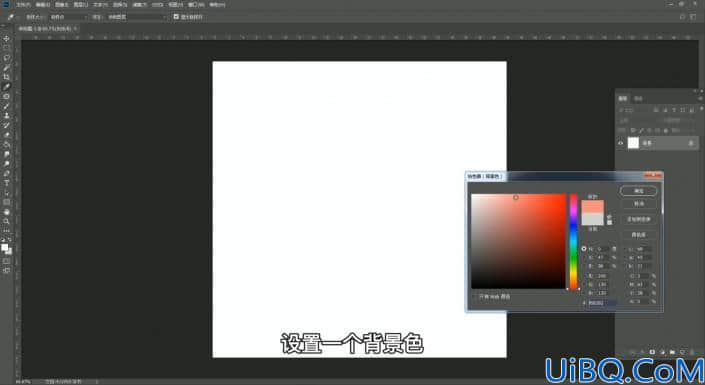Image resolution: width=705 pixels, height=385 pixels.
Task: Select the Quick Selection tool
Action: click(x=6, y=67)
